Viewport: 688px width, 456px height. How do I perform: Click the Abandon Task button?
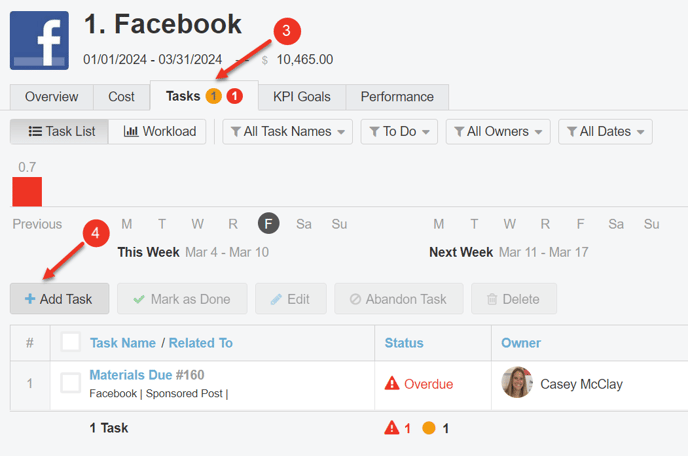pos(399,299)
